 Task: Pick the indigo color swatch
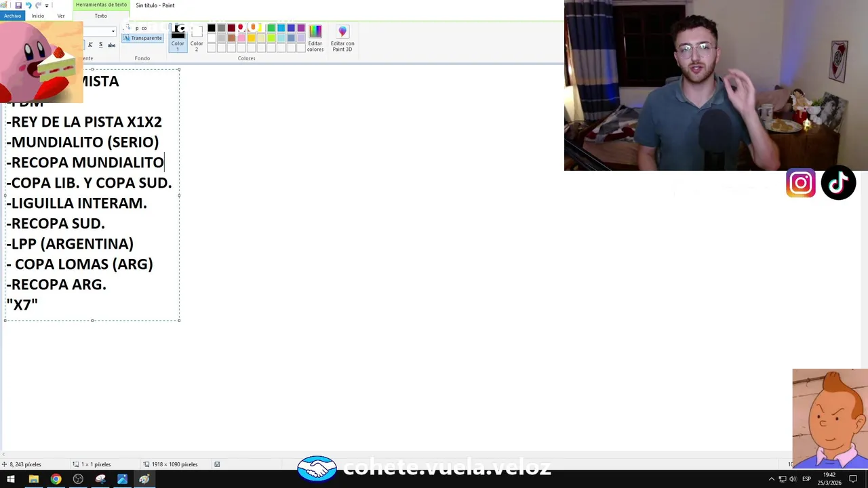pos(291,28)
